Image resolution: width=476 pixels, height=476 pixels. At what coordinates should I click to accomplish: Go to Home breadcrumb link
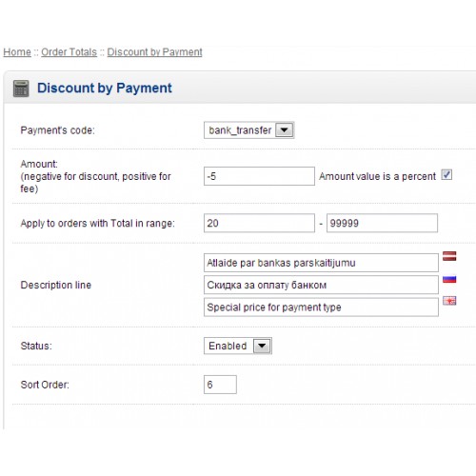pyautogui.click(x=17, y=52)
